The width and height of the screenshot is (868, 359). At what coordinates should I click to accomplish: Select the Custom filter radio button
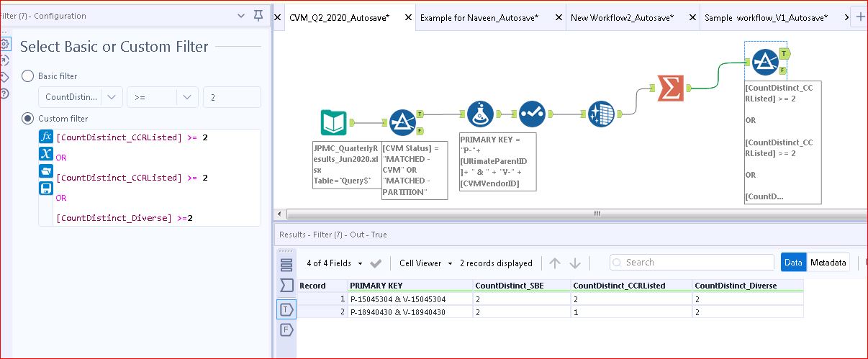pos(28,118)
